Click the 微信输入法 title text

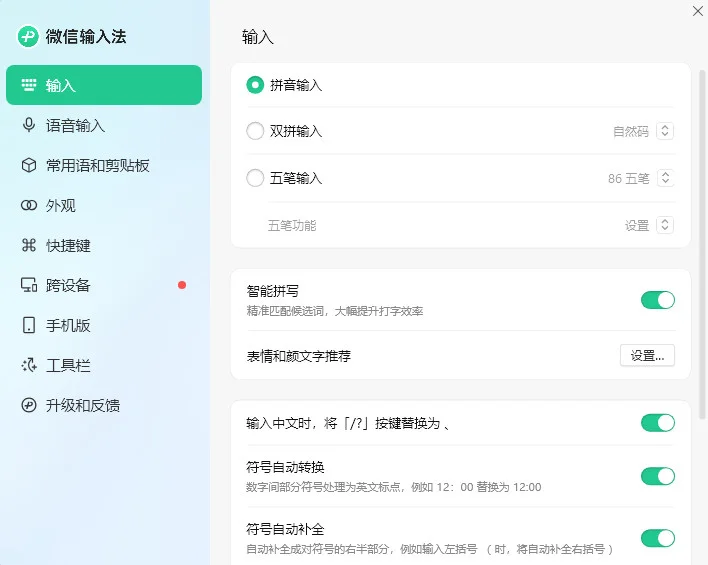(x=86, y=37)
